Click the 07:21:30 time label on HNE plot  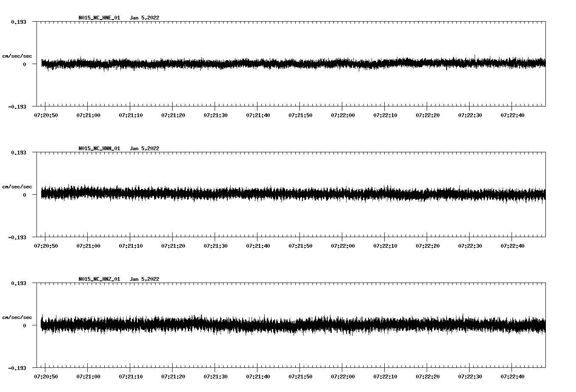(215, 115)
